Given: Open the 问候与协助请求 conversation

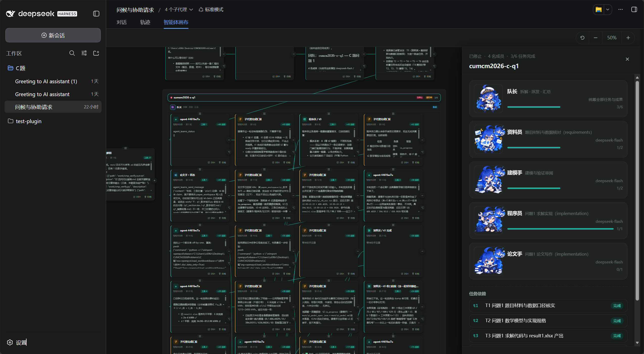Looking at the screenshot, I should pyautogui.click(x=53, y=107).
